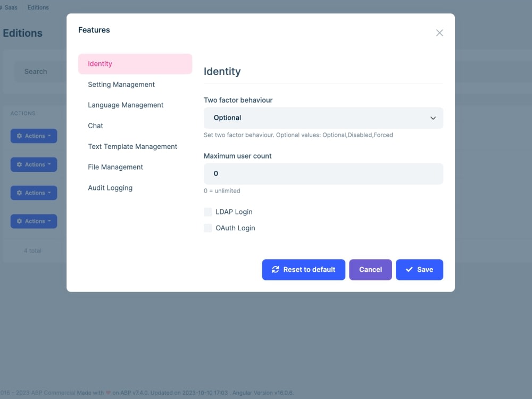Select the Editions menu item
The height and width of the screenshot is (399, 532).
[x=38, y=7]
